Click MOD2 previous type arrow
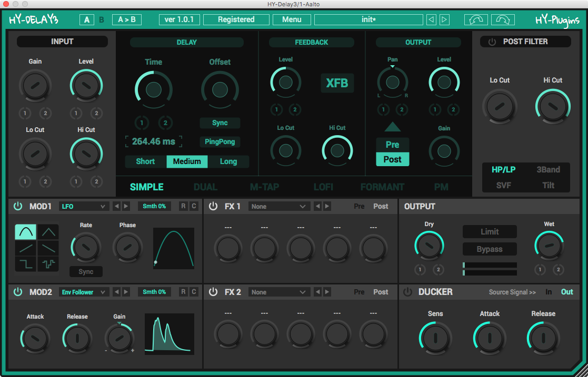 (117, 292)
